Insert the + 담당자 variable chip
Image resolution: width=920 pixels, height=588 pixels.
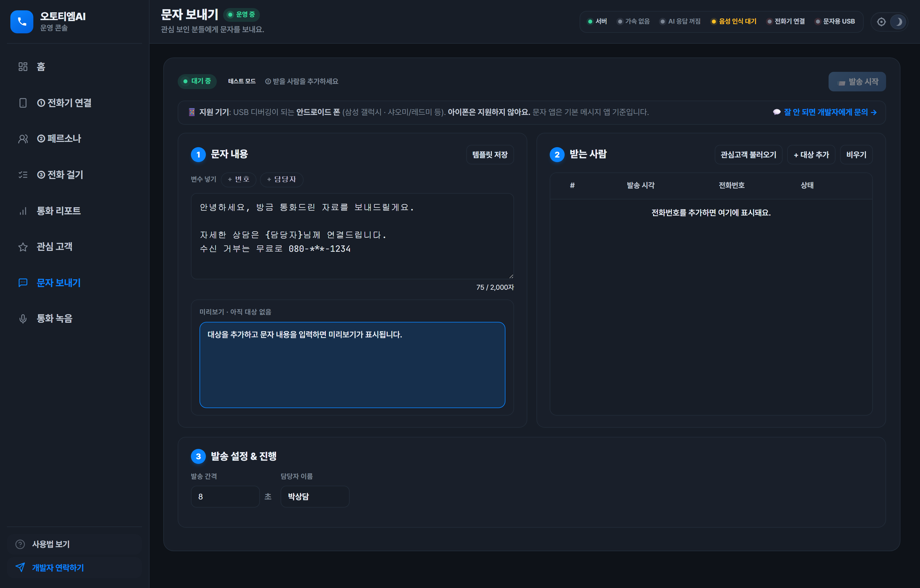click(x=281, y=179)
